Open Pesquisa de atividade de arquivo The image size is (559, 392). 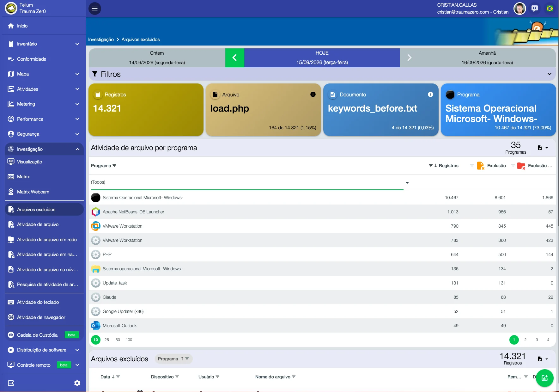(44, 285)
